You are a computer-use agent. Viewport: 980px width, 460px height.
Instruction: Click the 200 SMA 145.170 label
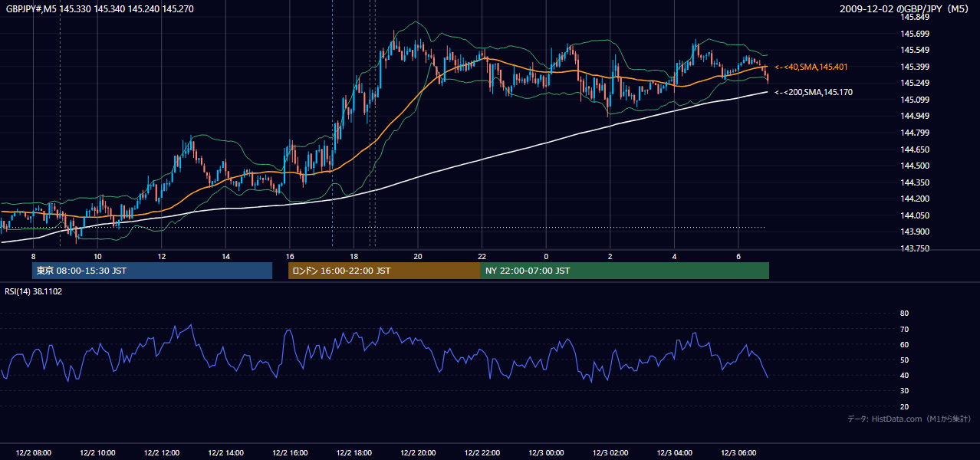pyautogui.click(x=814, y=93)
